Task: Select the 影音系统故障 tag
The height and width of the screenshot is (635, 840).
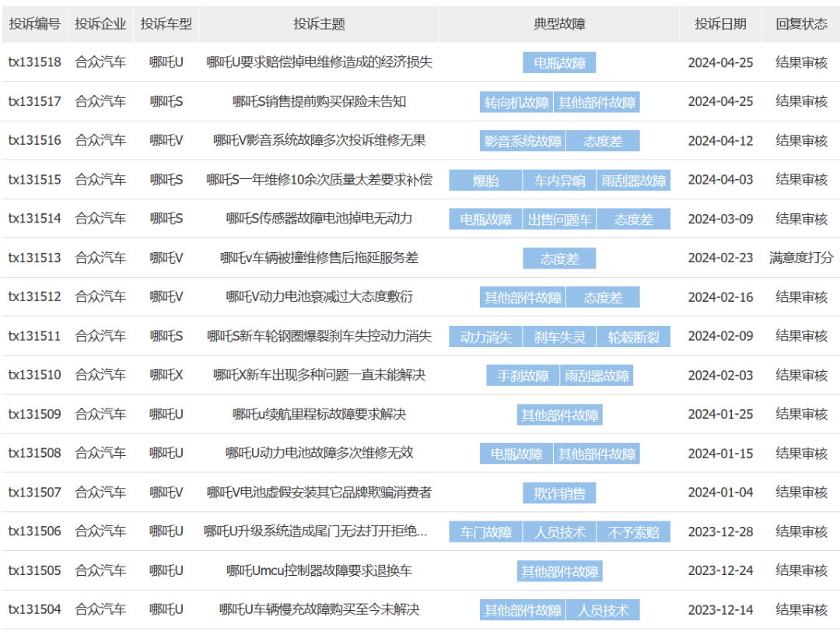Action: point(522,141)
